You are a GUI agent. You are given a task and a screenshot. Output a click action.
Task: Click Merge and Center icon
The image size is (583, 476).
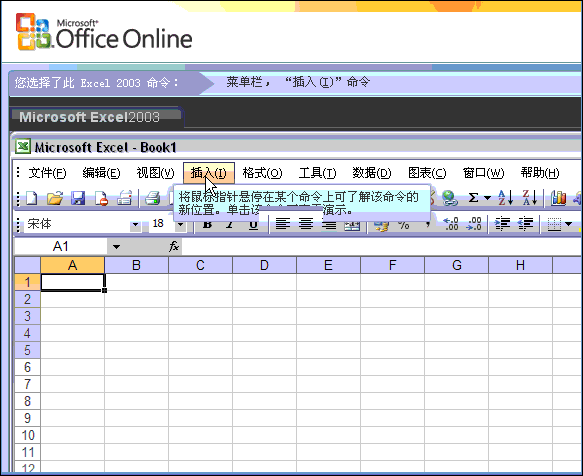coord(352,225)
